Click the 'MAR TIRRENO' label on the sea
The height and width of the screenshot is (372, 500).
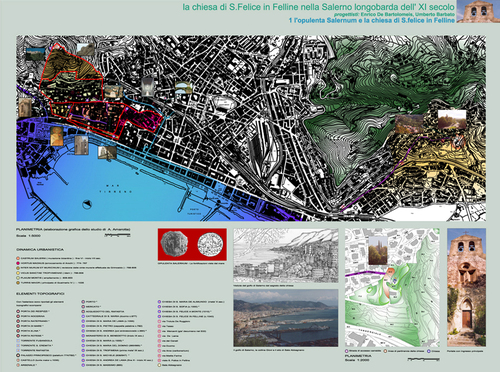coord(116,189)
